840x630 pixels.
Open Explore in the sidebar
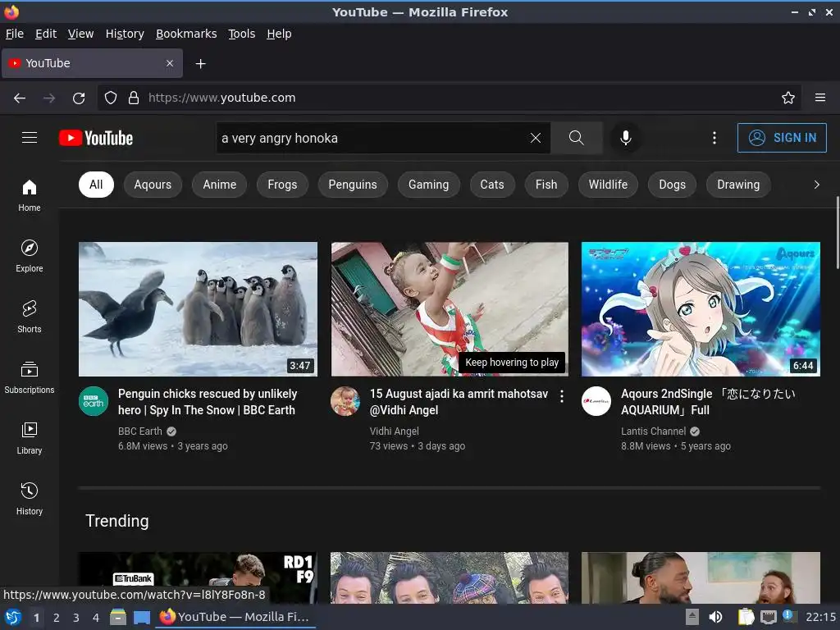(30, 256)
